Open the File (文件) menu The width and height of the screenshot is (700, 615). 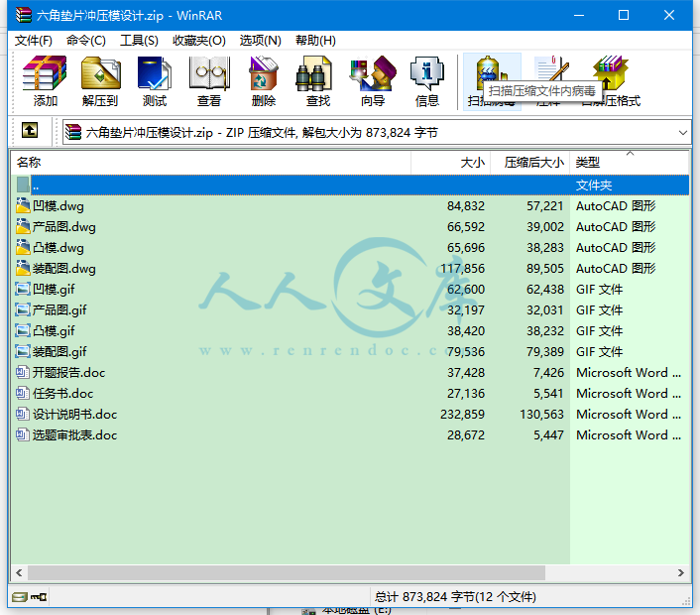[x=33, y=41]
